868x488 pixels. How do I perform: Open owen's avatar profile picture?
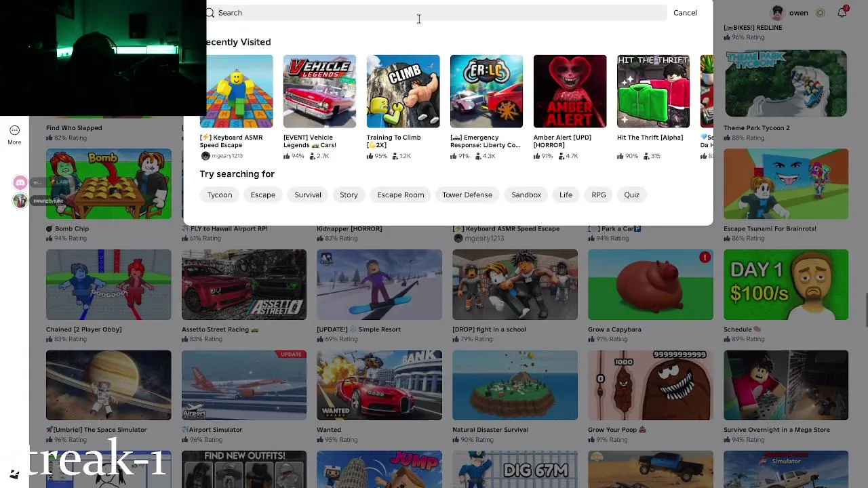tap(777, 13)
